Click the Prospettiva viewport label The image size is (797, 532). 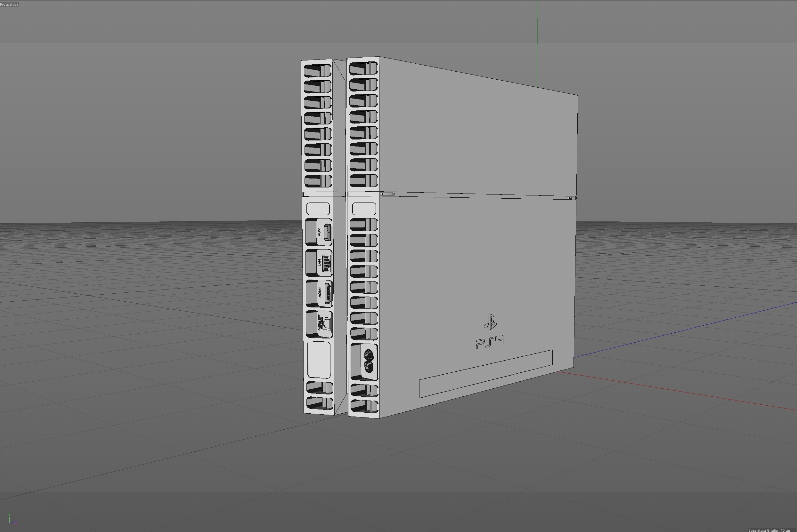tap(9, 4)
